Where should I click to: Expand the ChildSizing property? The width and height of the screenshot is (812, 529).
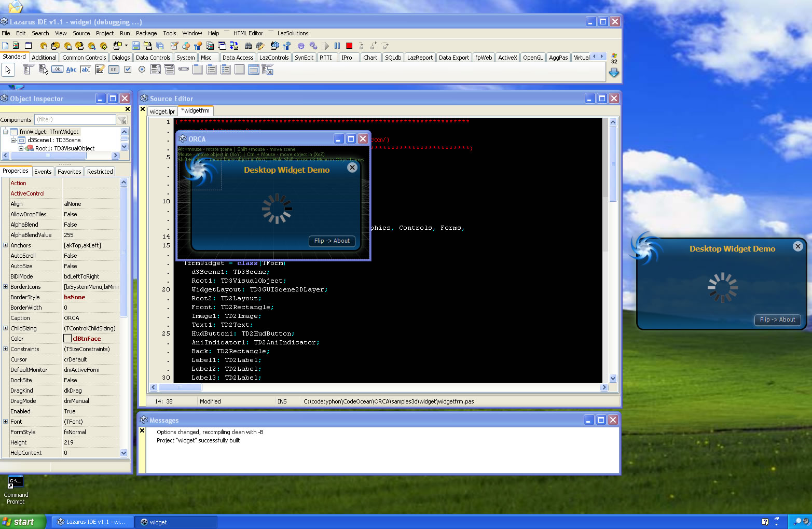click(5, 328)
